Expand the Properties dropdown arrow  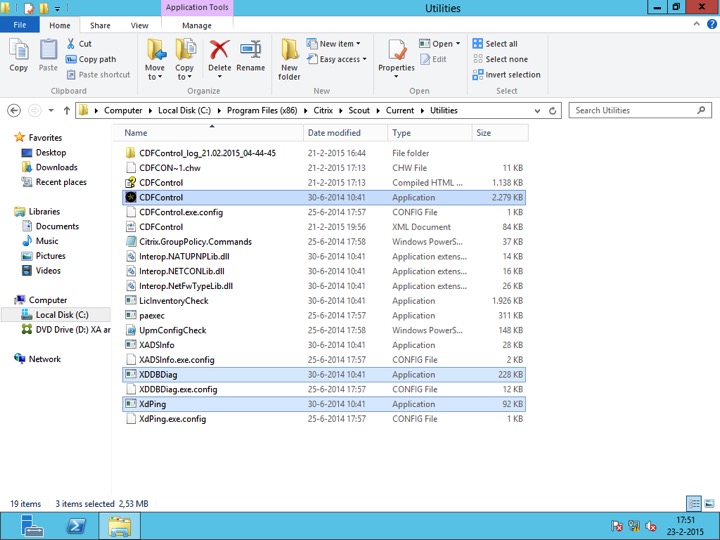[396, 77]
